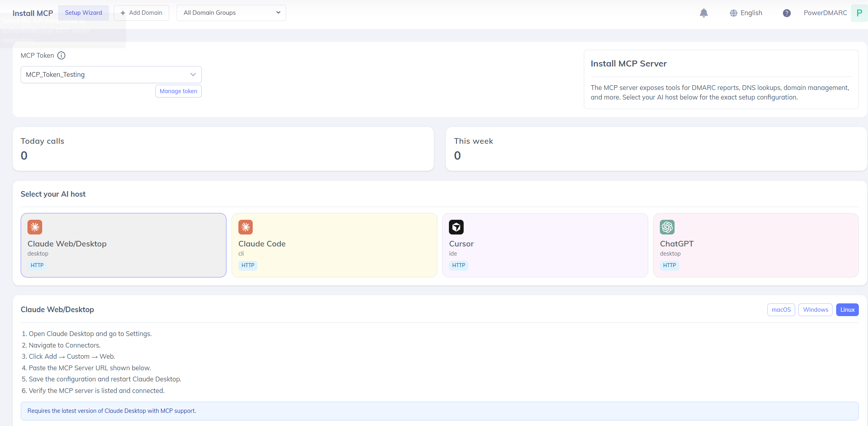
Task: Choose the ChatGPT host card
Action: click(756, 245)
